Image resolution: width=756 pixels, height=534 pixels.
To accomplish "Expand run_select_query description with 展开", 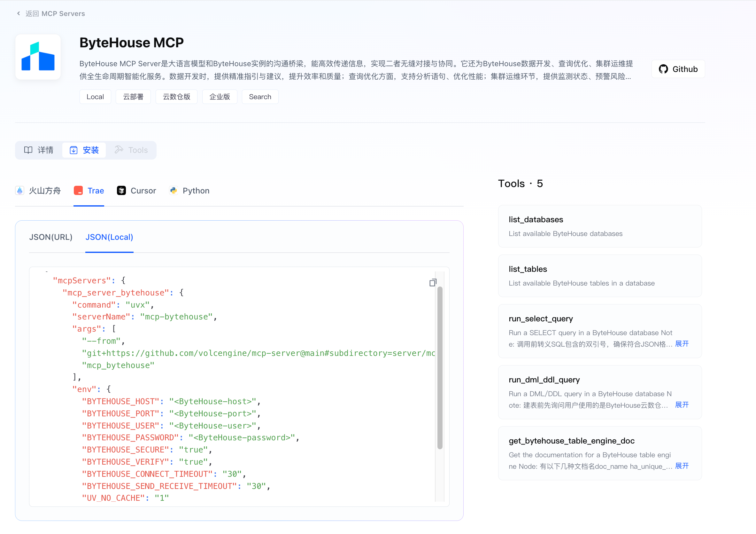I will 682,344.
